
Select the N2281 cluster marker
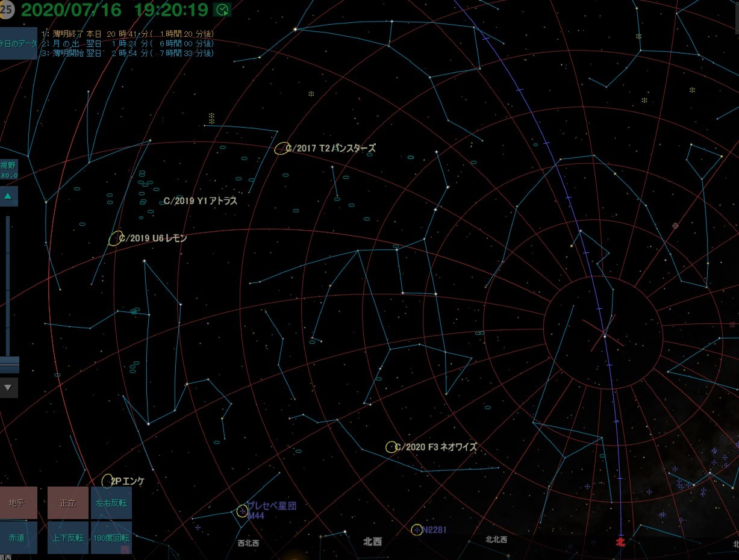click(x=416, y=530)
